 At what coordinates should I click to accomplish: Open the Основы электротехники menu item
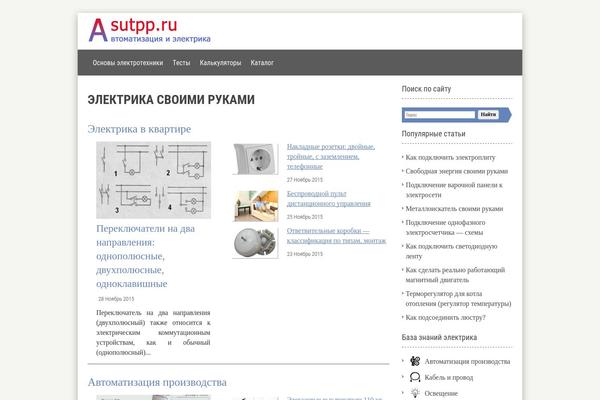coord(128,63)
